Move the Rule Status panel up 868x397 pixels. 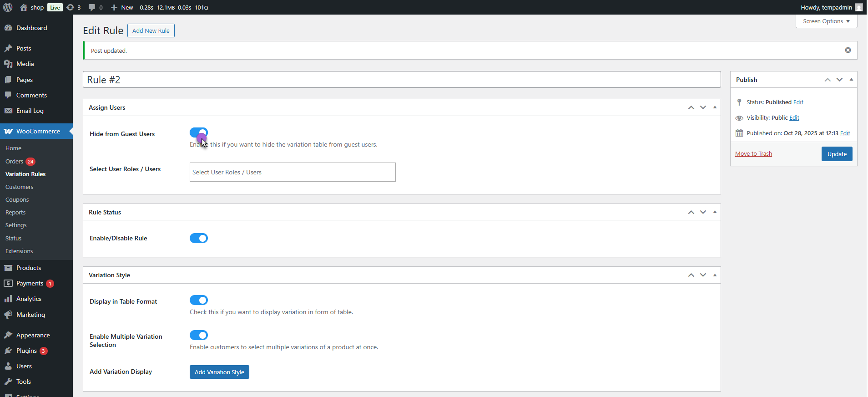point(691,212)
